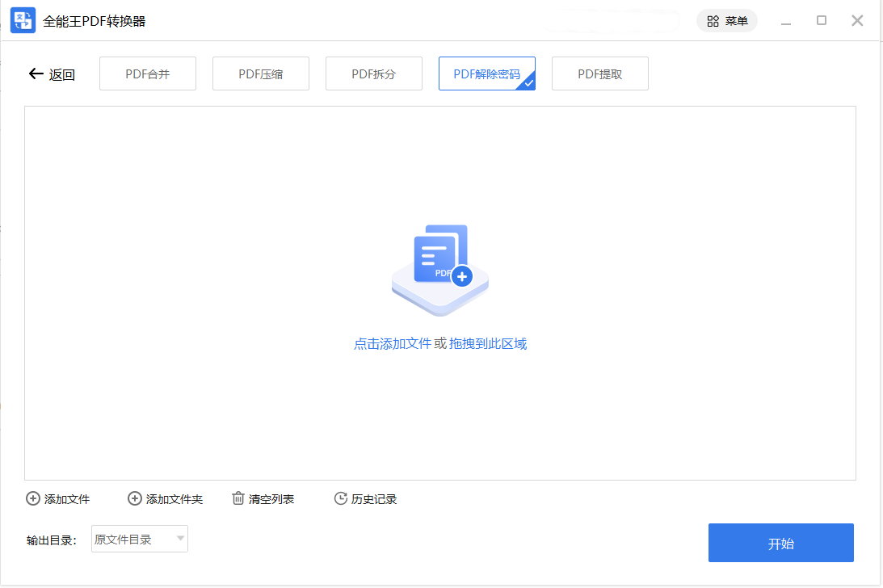
Task: Click the app logo in the title bar
Action: tap(23, 20)
